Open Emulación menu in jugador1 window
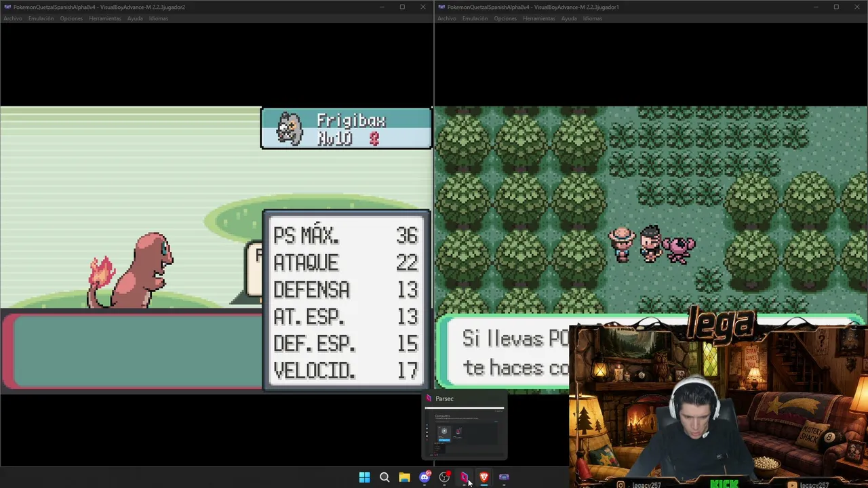 tap(475, 18)
